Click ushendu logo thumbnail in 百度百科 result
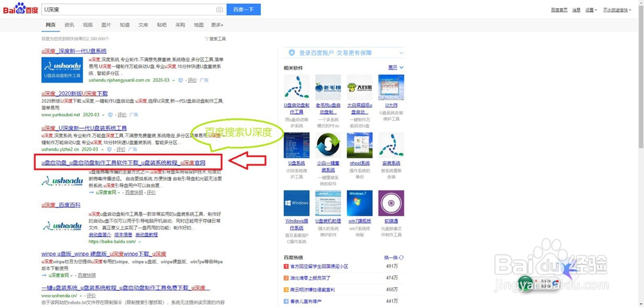 coord(62,226)
